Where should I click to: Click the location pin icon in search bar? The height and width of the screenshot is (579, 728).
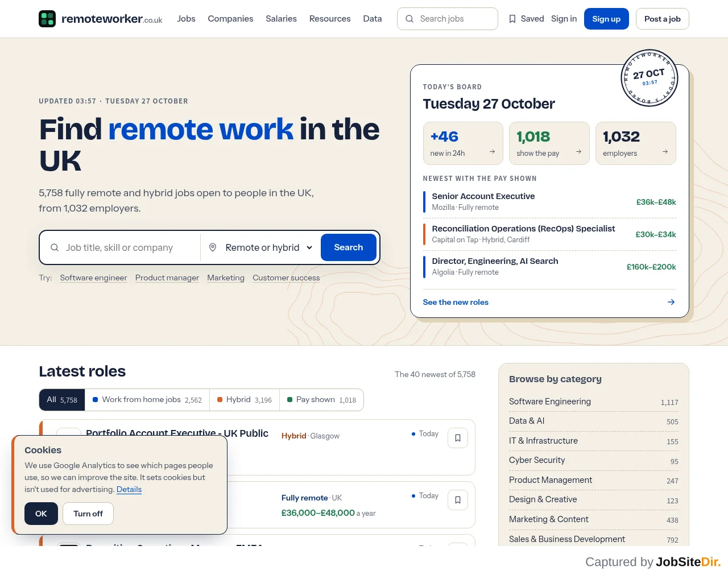tap(213, 247)
